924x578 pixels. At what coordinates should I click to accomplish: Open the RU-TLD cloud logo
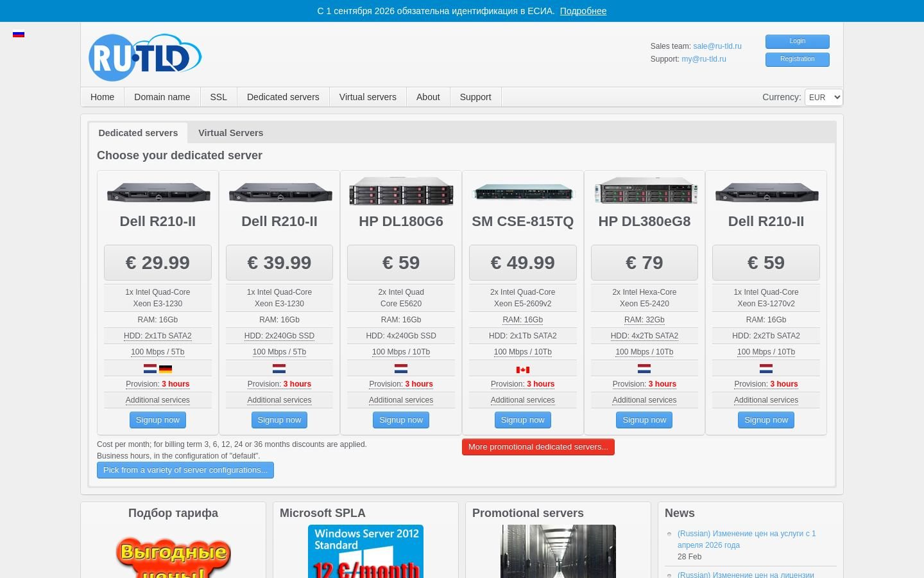tap(145, 57)
